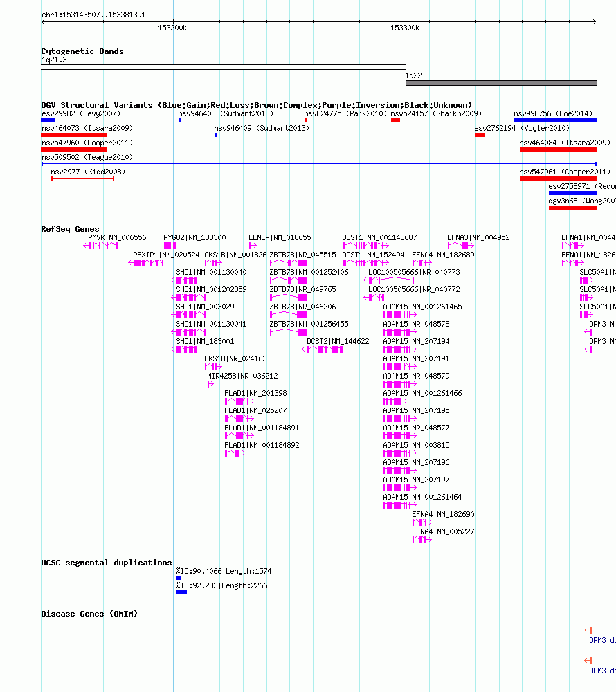This screenshot has height=692, width=616.
Task: Click the LOC100505666 NR_040773 transcript
Action: tap(389, 280)
